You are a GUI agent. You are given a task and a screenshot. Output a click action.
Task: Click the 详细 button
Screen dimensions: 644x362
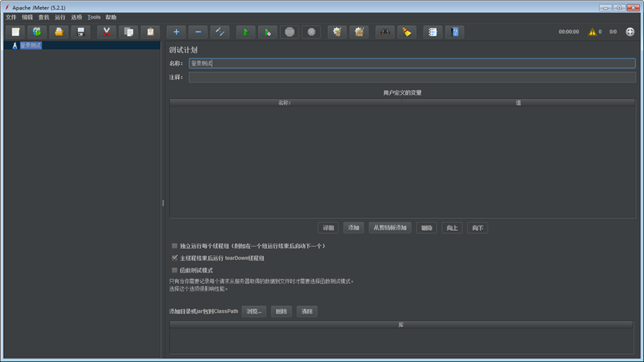328,228
